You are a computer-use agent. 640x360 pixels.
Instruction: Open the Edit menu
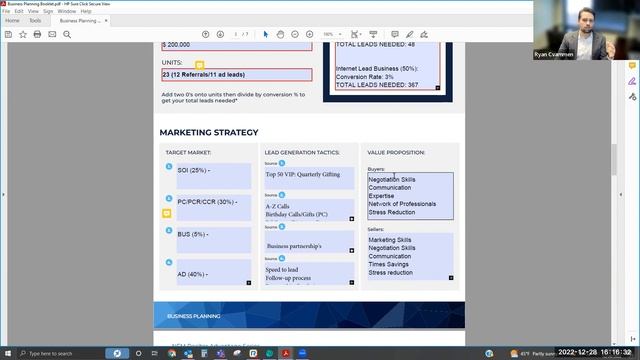tap(19, 11)
